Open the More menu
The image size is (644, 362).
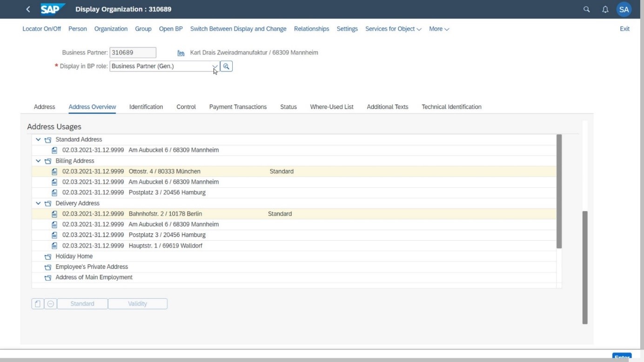point(438,28)
